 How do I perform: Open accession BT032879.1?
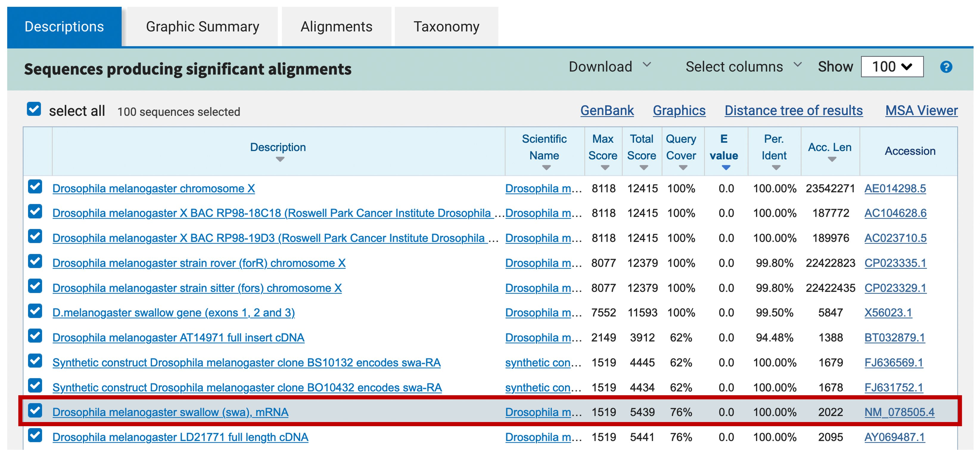pos(895,337)
